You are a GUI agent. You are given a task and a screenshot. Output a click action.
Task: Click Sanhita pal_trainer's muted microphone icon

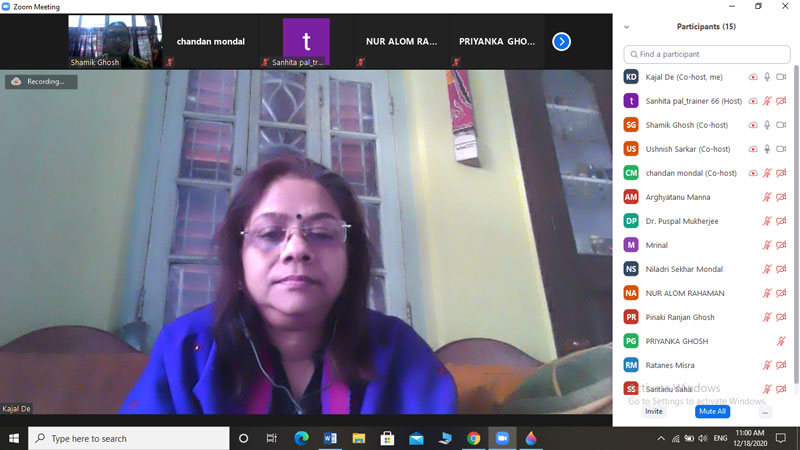[767, 101]
